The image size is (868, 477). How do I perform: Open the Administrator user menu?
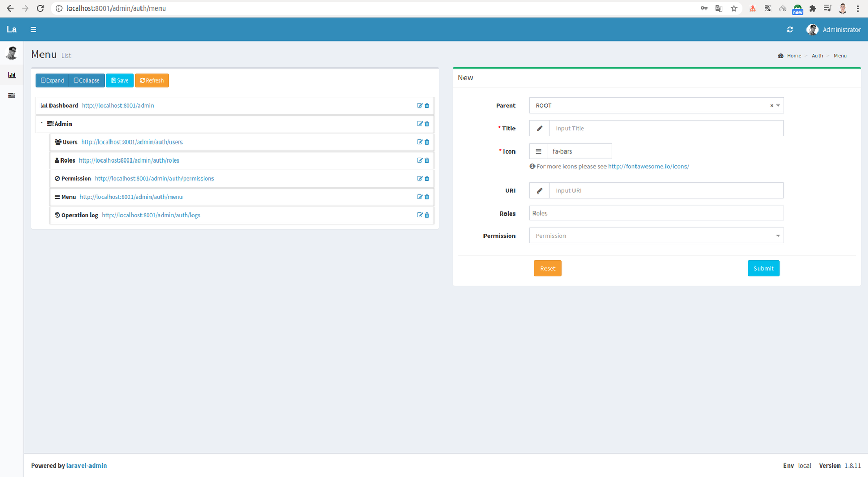pyautogui.click(x=834, y=29)
